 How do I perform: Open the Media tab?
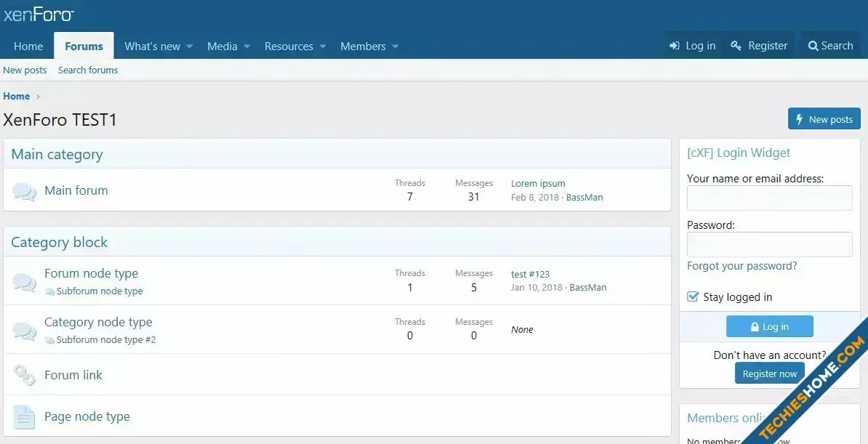(222, 47)
